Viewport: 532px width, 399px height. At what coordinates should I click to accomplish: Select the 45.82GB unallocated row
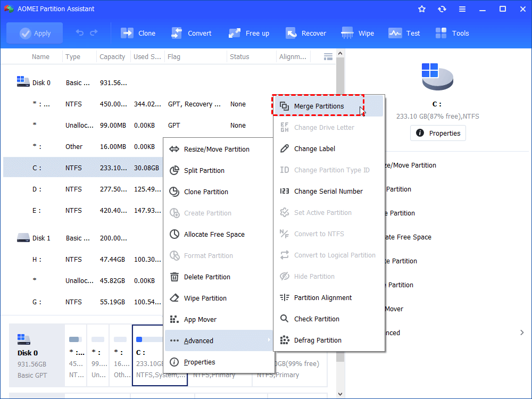click(x=83, y=280)
